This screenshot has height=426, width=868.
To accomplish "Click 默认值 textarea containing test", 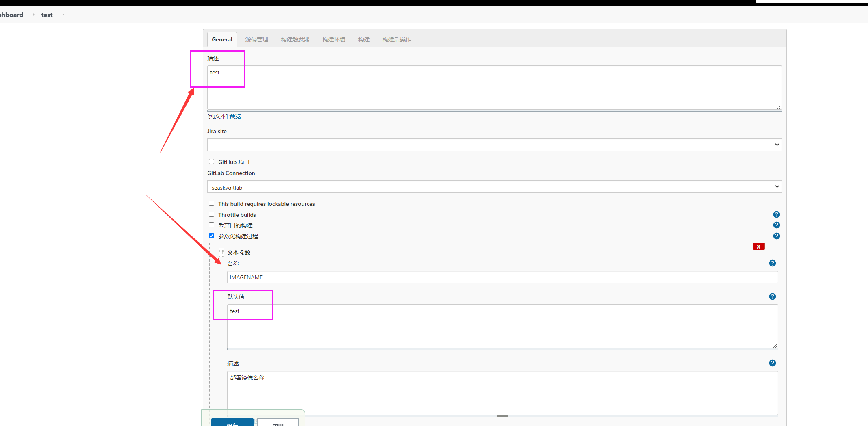I will click(502, 327).
